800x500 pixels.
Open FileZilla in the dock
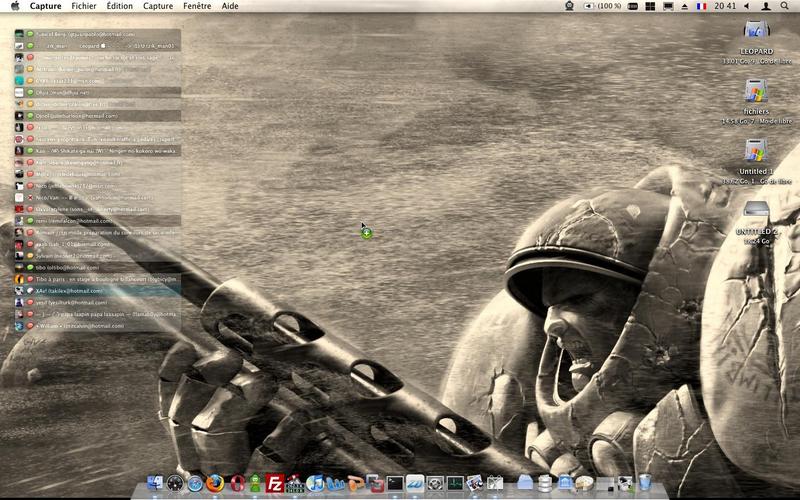coord(275,484)
